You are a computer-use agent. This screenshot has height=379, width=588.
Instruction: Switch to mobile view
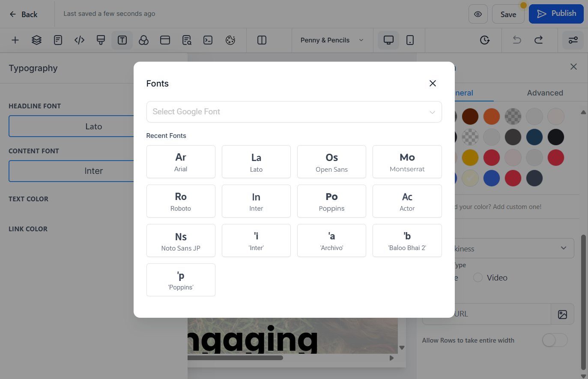pyautogui.click(x=410, y=40)
